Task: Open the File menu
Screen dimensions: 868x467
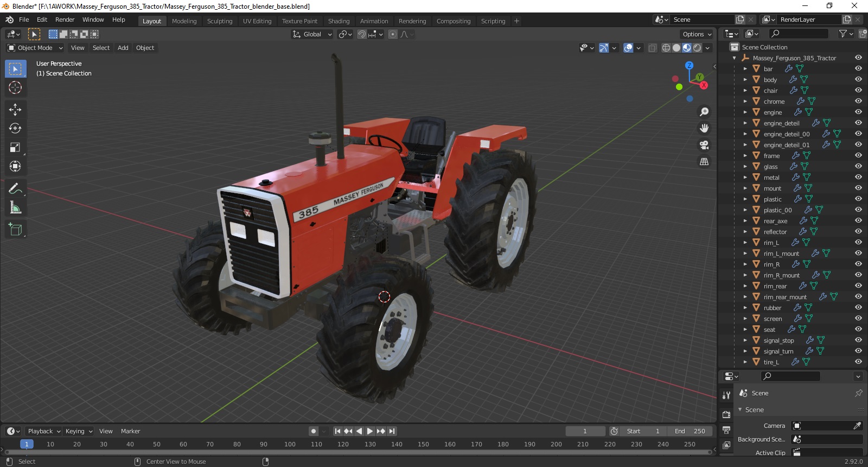Action: [x=24, y=20]
